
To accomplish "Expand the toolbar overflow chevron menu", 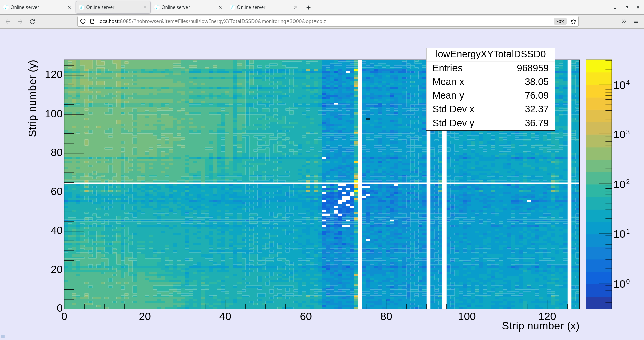I will [624, 21].
